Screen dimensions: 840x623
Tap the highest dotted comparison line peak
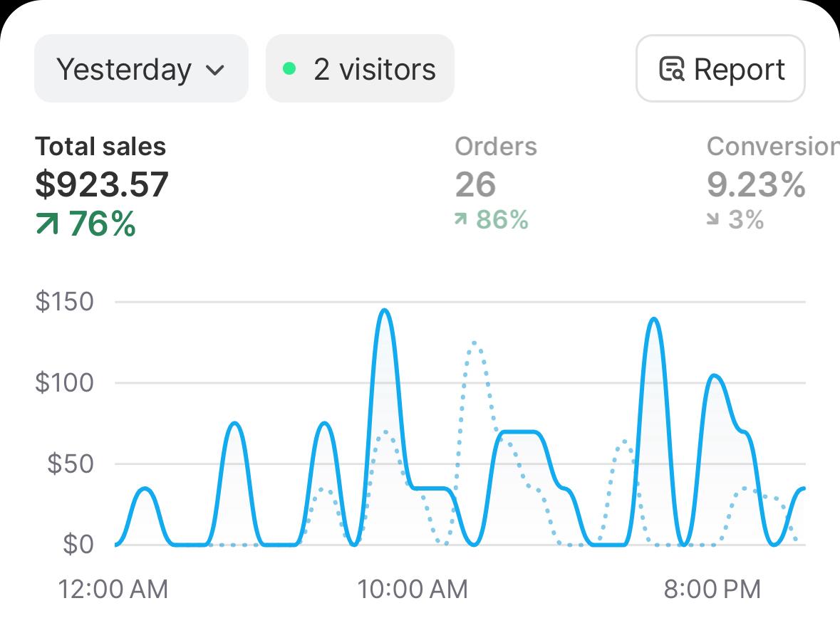coord(475,344)
